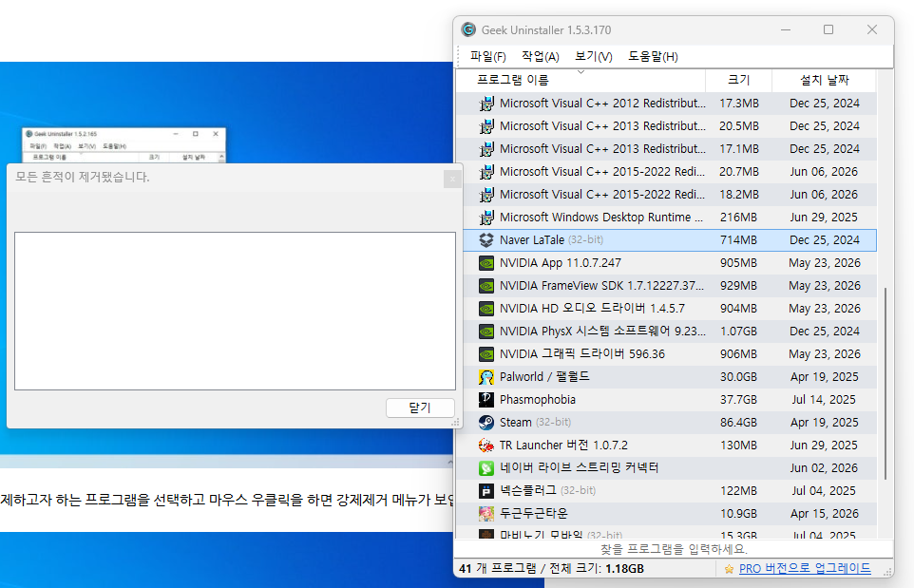Image resolution: width=914 pixels, height=588 pixels.
Task: Click the icon for Visual C++ 2013 20.5MB row
Action: coord(486,126)
